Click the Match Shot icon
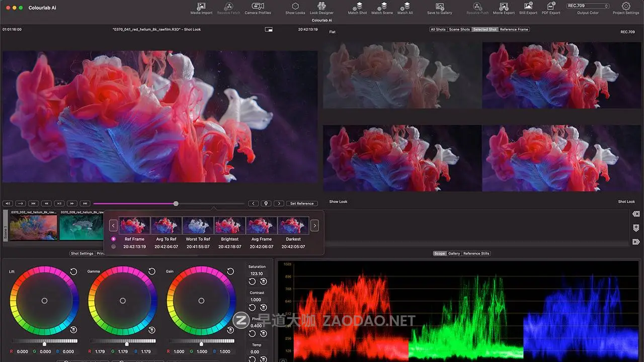Image resolution: width=644 pixels, height=362 pixels. point(357,7)
